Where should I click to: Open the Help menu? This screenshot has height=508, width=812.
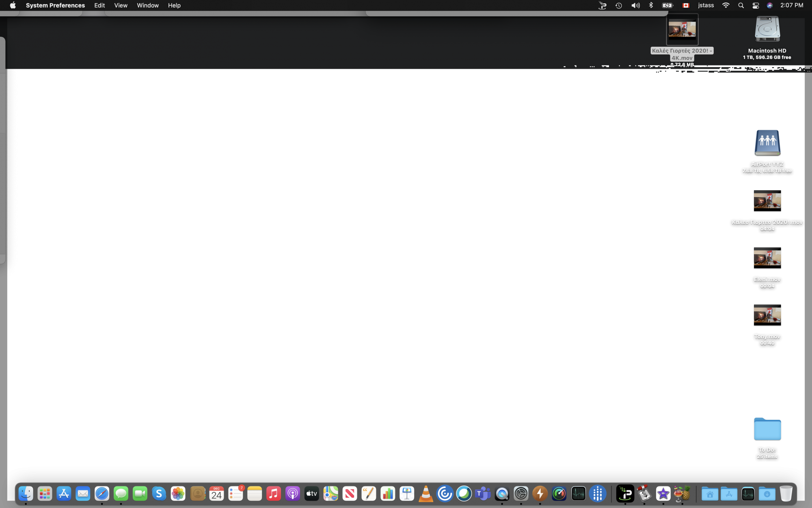coord(174,5)
